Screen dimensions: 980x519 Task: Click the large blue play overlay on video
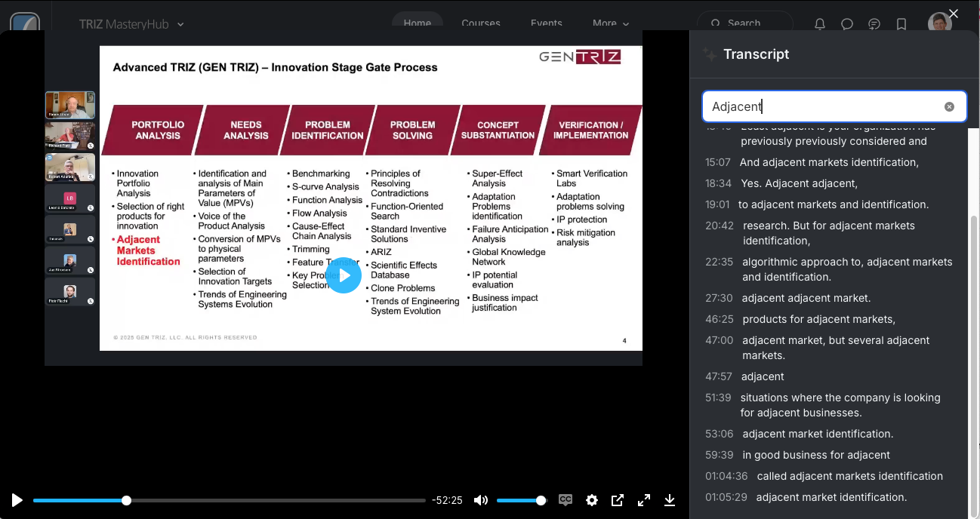(x=344, y=275)
